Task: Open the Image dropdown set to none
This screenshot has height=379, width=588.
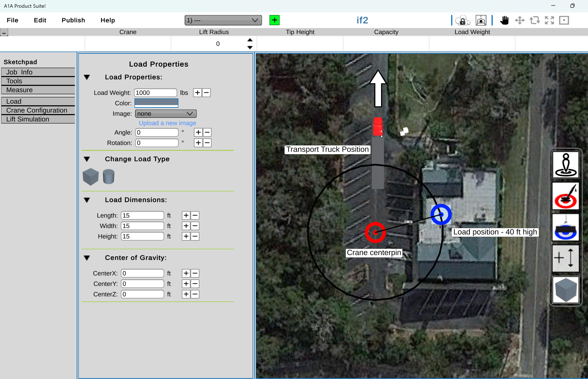Action: point(166,113)
